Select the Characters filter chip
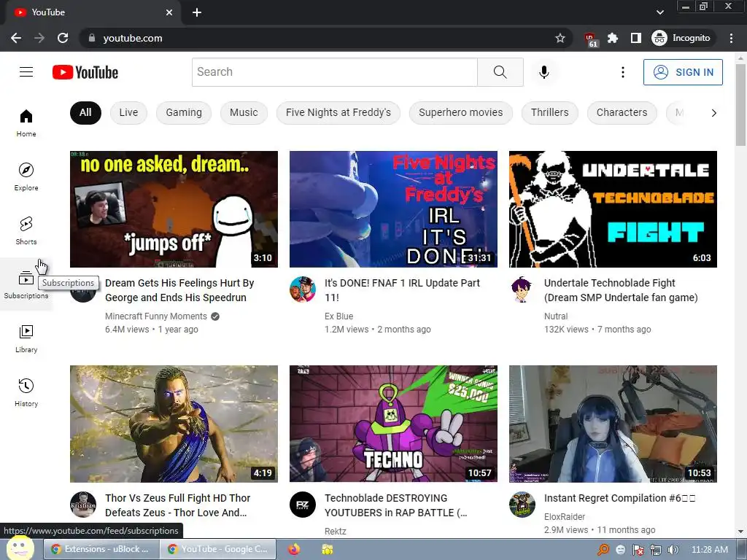Viewport: 747px width, 560px height. click(x=622, y=113)
